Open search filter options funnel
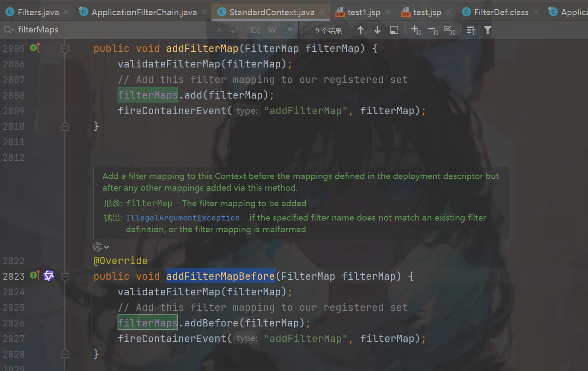The width and height of the screenshot is (588, 371). pos(488,30)
